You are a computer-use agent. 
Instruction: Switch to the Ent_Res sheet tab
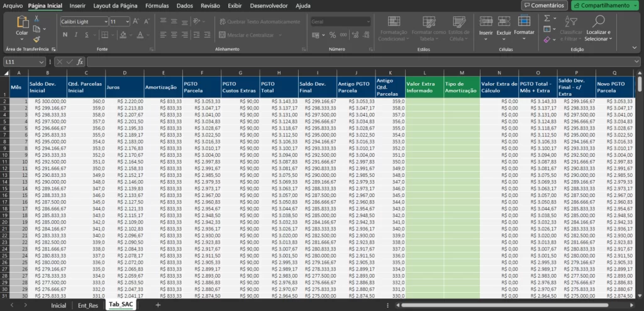click(88, 305)
